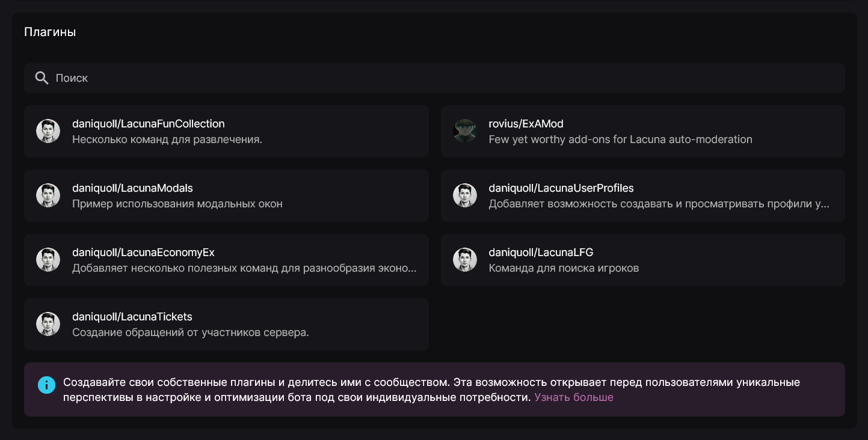Image resolution: width=868 pixels, height=440 pixels.
Task: Click the blue info icon in the banner
Action: (x=46, y=385)
